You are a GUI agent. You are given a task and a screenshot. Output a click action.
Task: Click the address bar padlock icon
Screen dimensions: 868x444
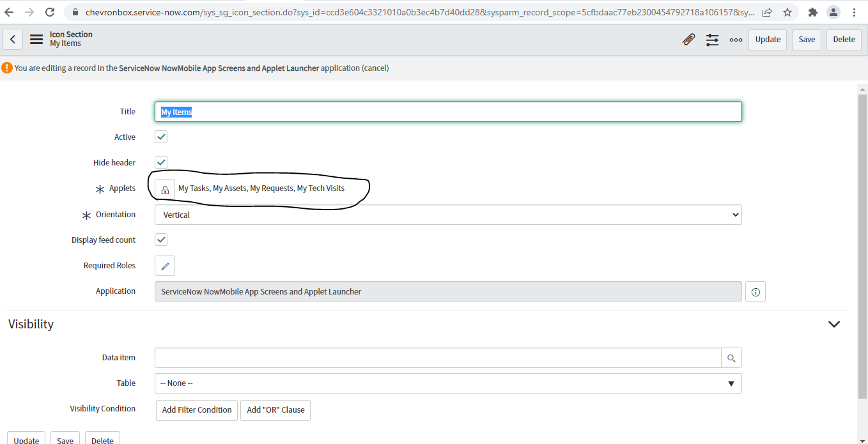(75, 12)
